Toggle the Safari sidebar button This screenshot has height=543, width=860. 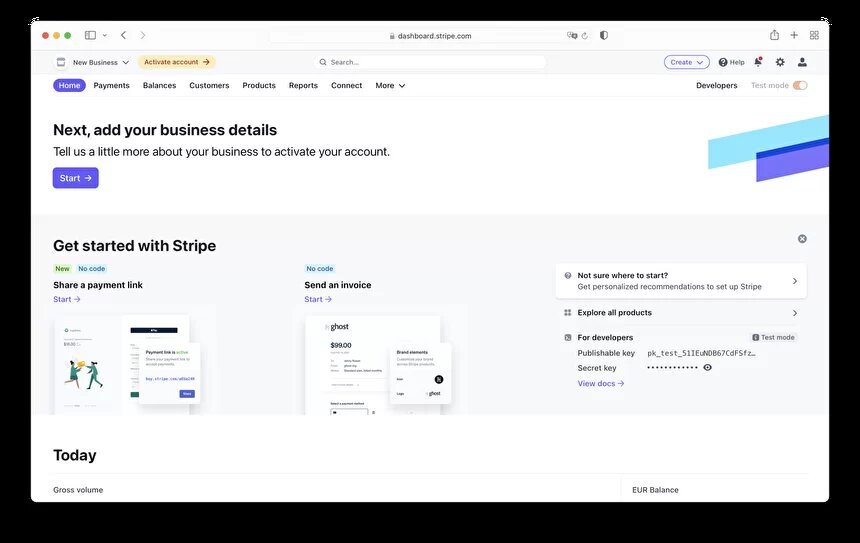[x=90, y=35]
